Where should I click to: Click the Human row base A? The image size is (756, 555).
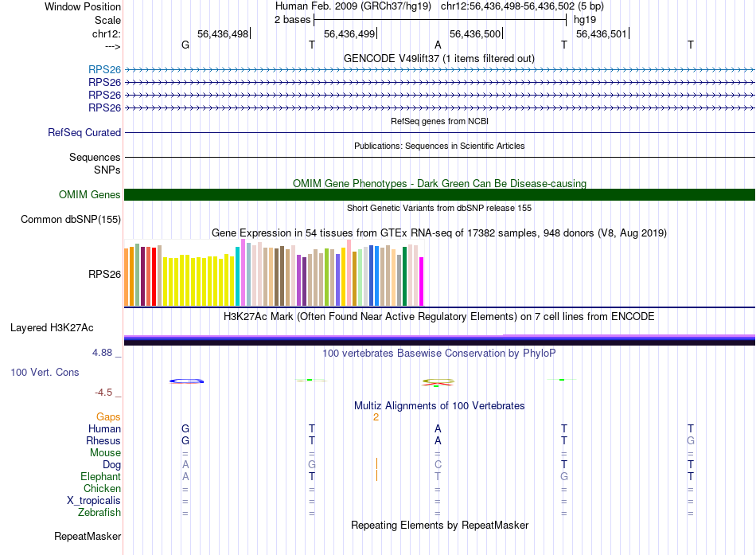point(438,428)
